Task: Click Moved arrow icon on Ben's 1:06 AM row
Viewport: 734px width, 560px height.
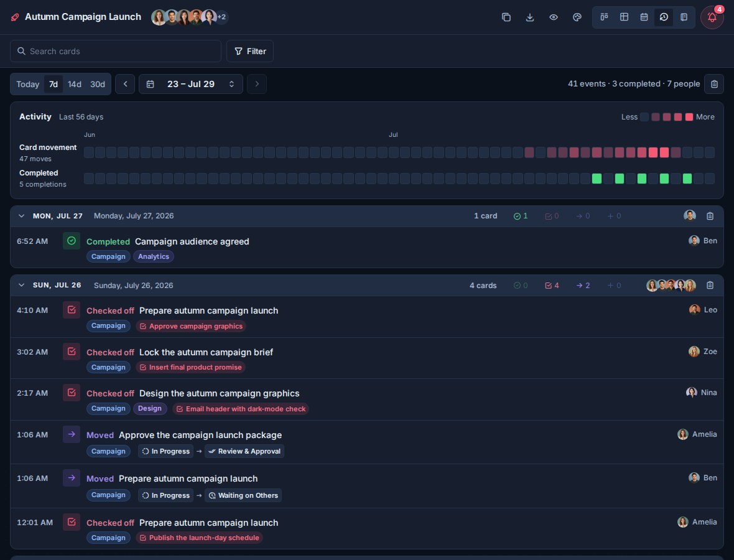Action: pyautogui.click(x=72, y=478)
